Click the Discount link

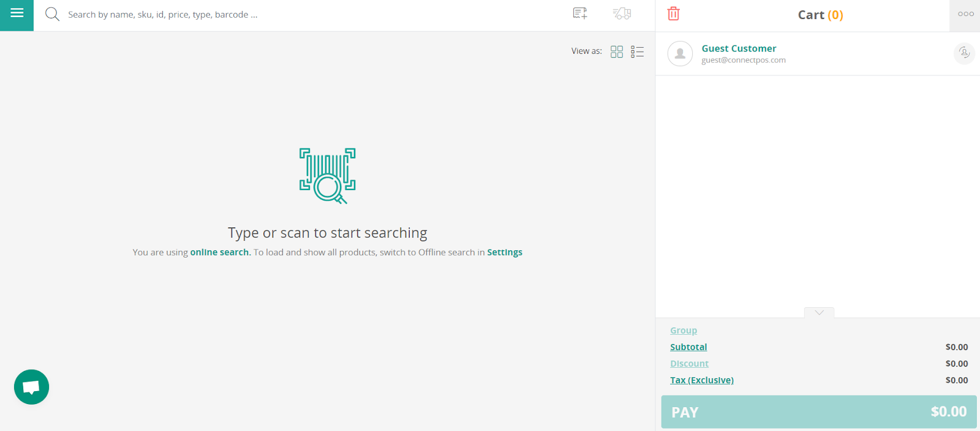coord(689,364)
